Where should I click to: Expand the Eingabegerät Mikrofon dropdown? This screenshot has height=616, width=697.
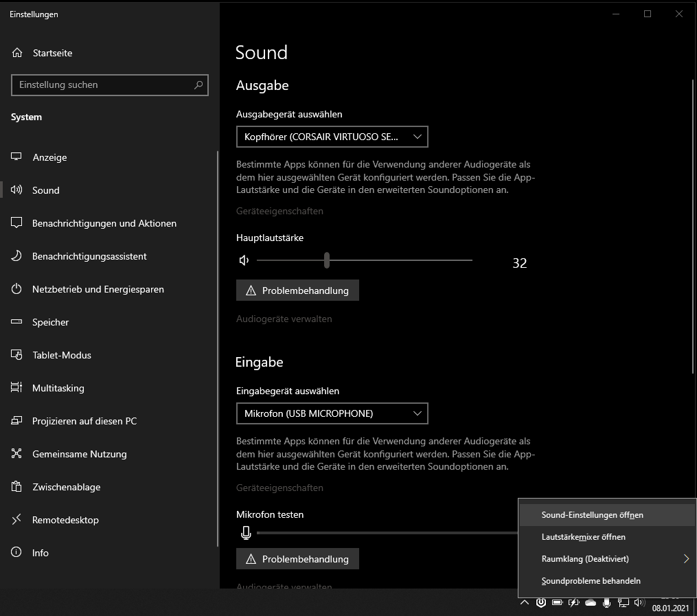pos(332,413)
